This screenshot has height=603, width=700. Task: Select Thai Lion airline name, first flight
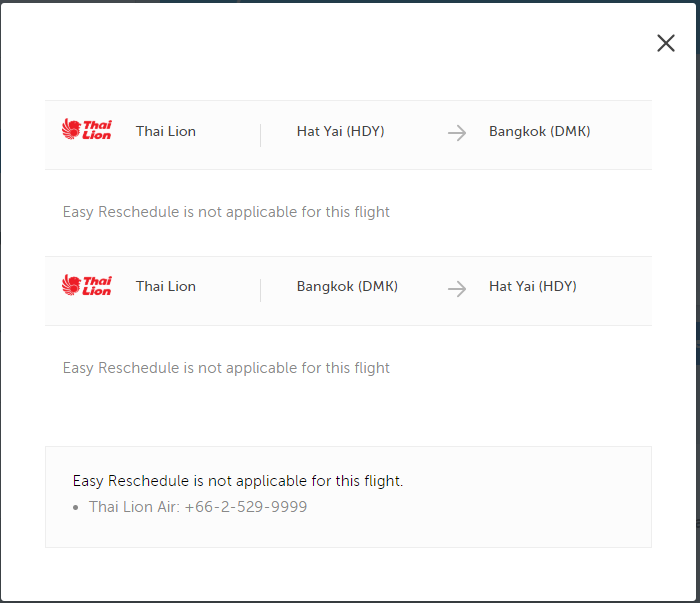coord(166,131)
